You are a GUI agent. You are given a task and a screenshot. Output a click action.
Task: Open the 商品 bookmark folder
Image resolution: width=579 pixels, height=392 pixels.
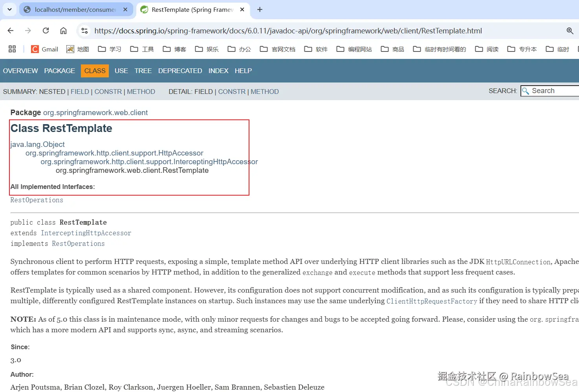coord(393,49)
